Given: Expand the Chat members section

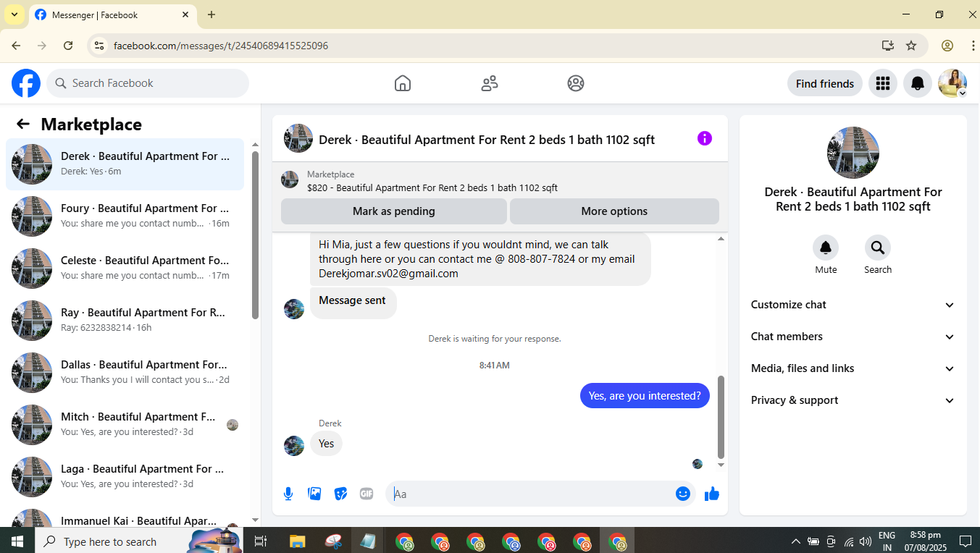Looking at the screenshot, I should click(x=853, y=337).
